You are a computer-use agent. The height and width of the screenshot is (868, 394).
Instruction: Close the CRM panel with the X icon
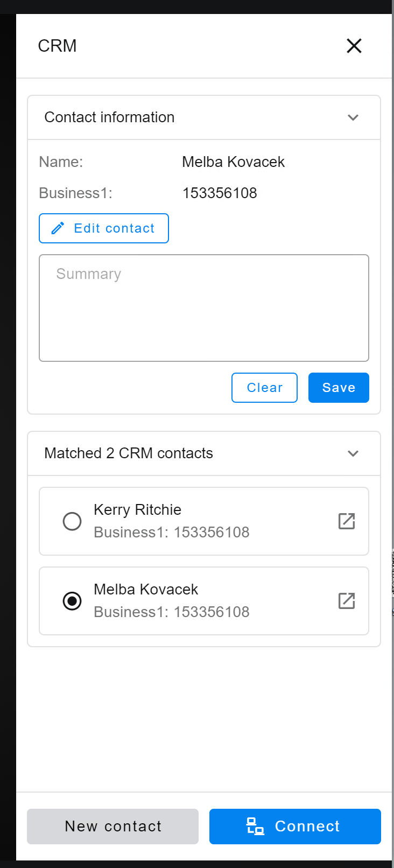coord(354,46)
